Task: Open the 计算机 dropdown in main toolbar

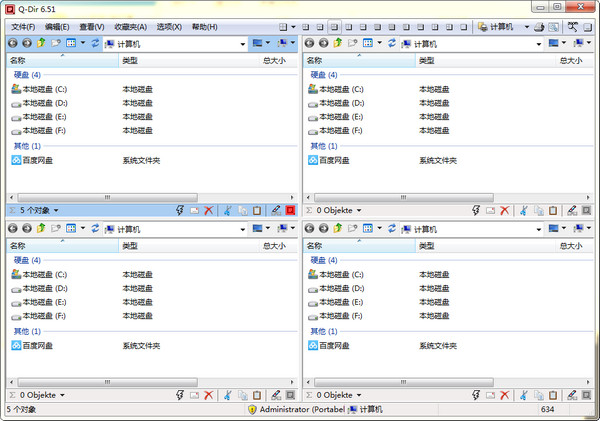Action: click(x=527, y=27)
